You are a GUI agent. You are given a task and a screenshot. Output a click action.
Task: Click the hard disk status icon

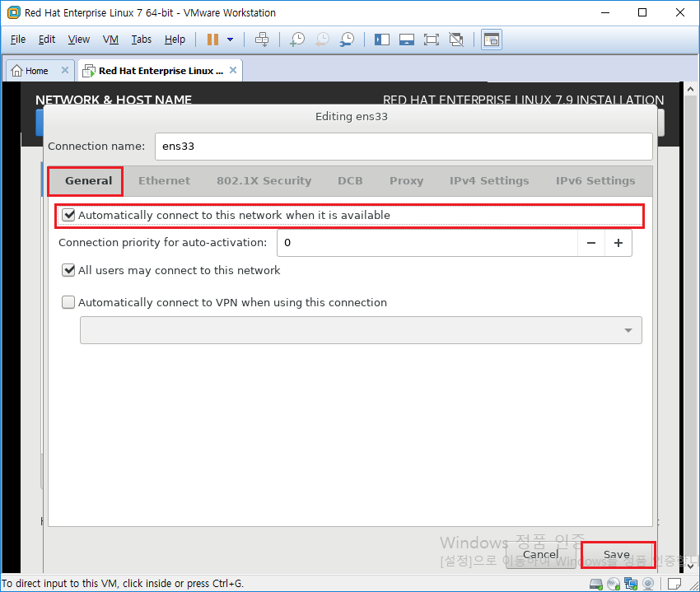[x=596, y=584]
